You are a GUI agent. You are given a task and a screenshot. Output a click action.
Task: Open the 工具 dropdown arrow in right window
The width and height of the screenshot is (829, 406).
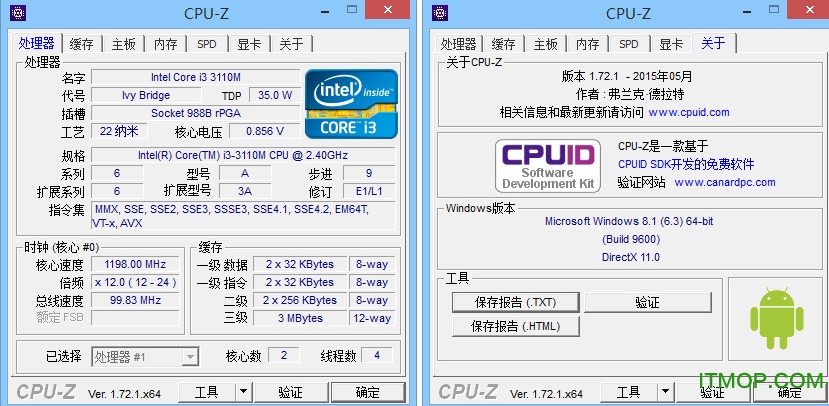click(x=665, y=392)
